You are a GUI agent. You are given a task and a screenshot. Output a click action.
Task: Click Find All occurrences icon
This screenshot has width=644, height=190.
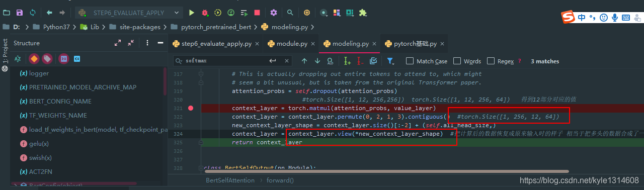(330, 61)
